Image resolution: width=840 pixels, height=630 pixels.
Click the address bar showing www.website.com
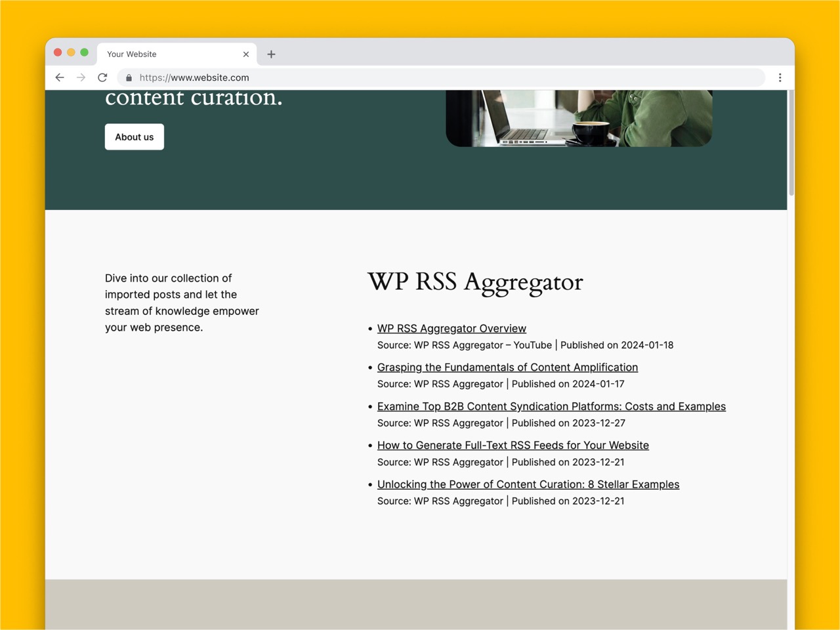coord(441,77)
